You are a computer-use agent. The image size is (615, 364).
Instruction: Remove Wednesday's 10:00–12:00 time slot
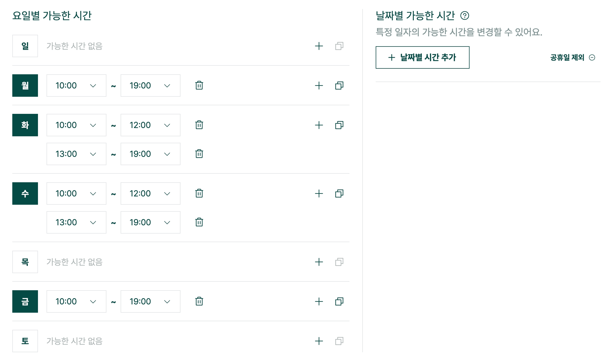click(199, 193)
